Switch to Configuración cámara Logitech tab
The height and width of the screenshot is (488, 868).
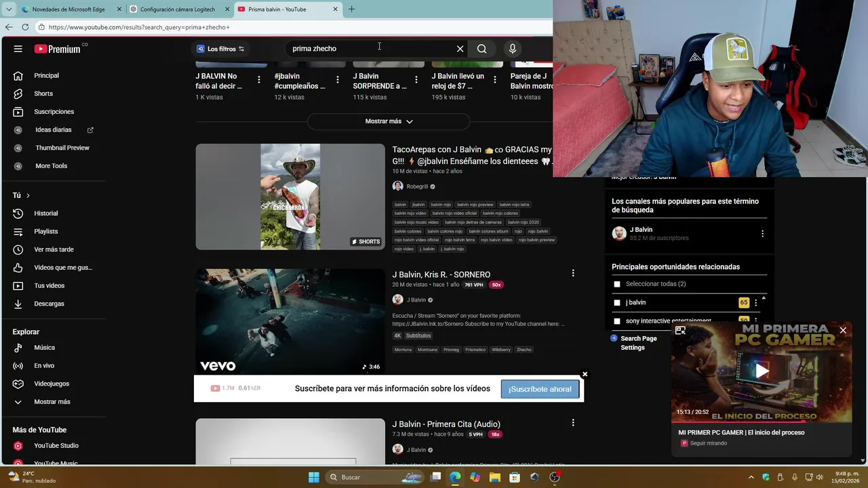point(178,9)
